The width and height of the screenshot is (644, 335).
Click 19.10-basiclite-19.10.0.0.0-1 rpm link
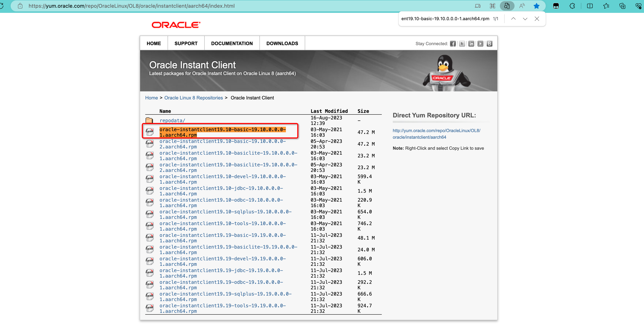pyautogui.click(x=228, y=156)
